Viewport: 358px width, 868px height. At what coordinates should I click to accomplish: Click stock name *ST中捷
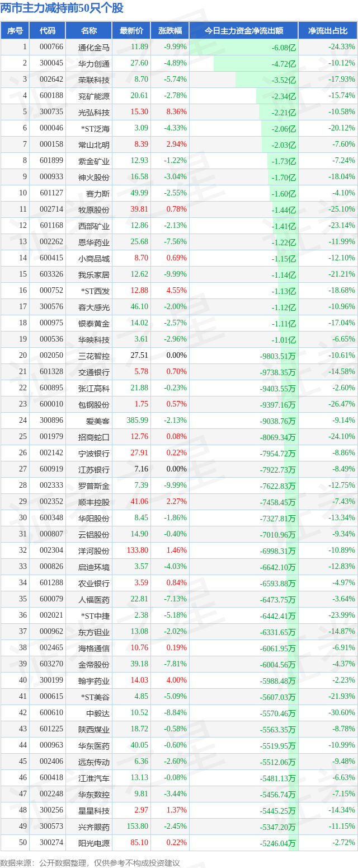pos(96,616)
